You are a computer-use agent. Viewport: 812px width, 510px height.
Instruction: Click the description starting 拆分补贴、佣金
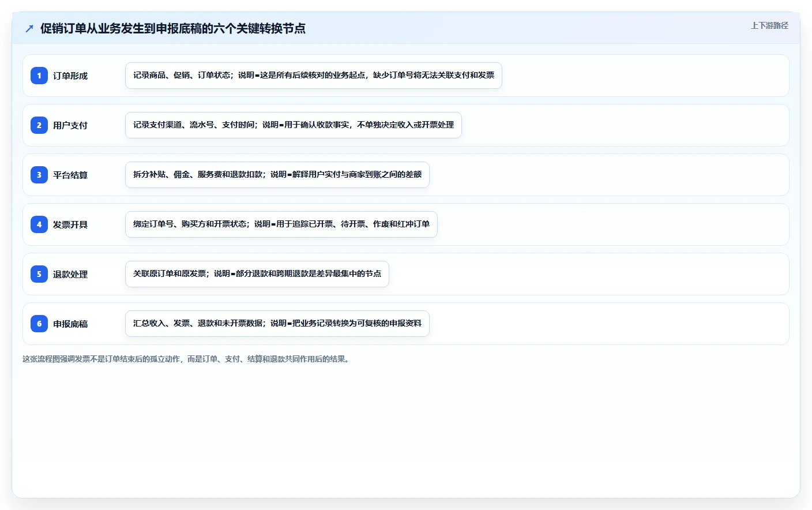tap(277, 175)
